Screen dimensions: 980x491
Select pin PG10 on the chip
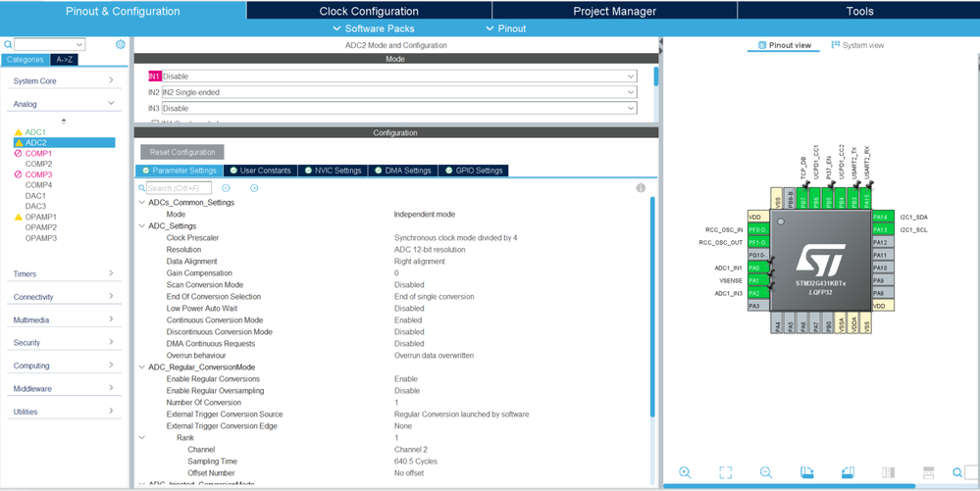(x=758, y=256)
